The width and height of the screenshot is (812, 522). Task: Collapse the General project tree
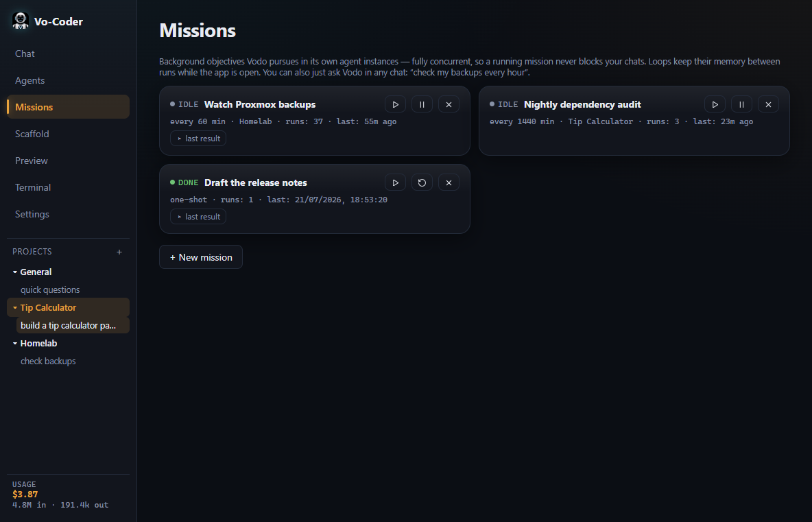click(x=15, y=272)
